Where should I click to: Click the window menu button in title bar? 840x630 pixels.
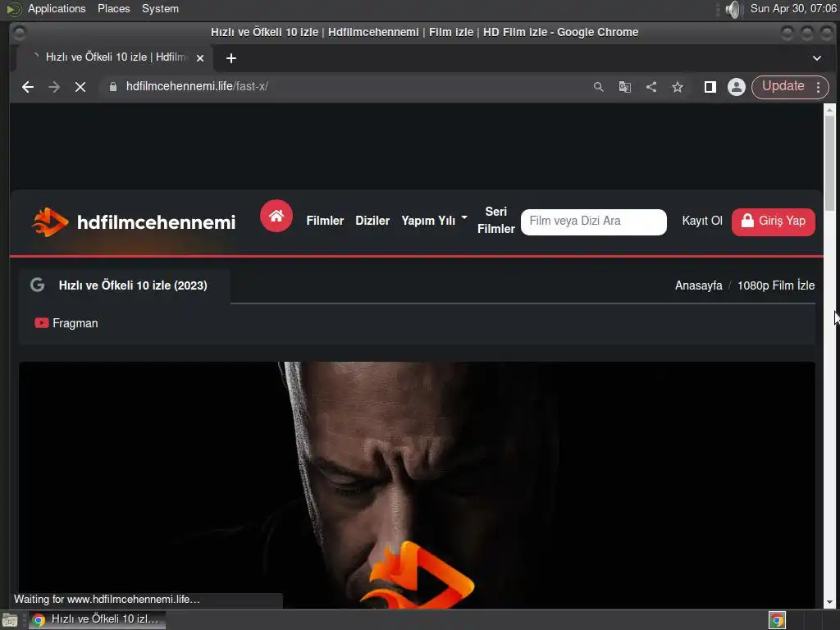coord(20,33)
